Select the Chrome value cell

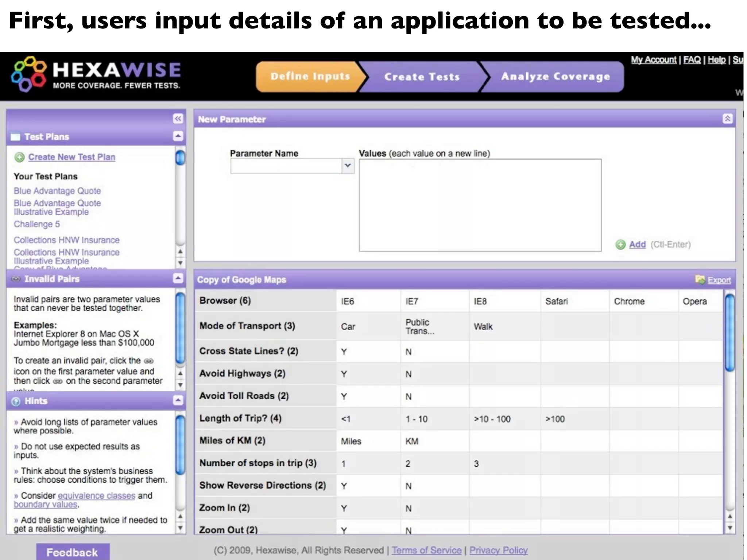pos(643,301)
